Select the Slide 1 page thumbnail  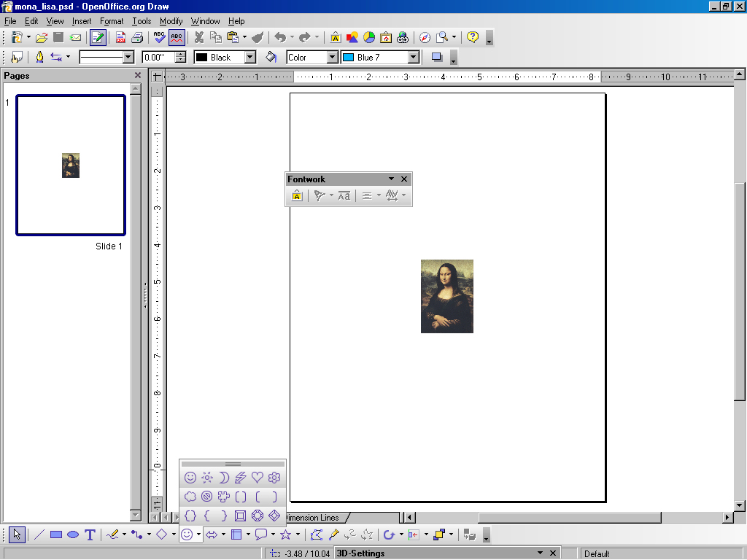coord(71,166)
